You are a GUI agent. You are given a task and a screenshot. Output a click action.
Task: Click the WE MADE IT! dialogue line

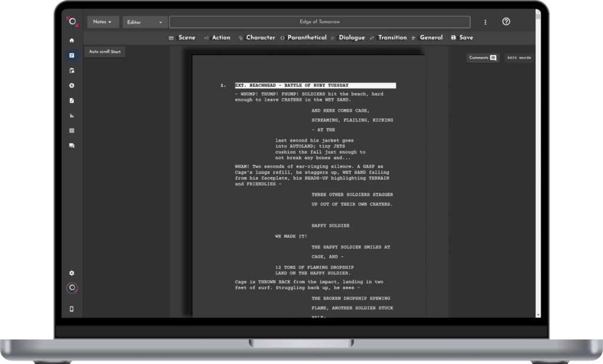click(x=291, y=236)
